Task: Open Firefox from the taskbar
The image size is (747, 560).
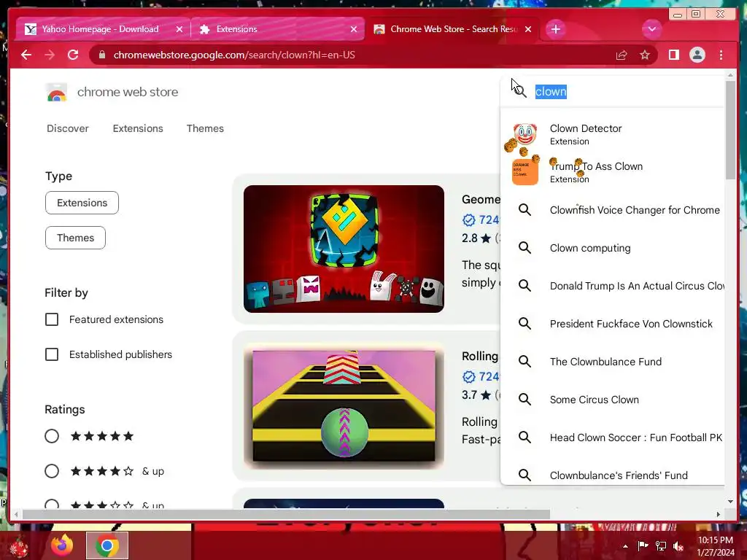Action: tap(63, 545)
